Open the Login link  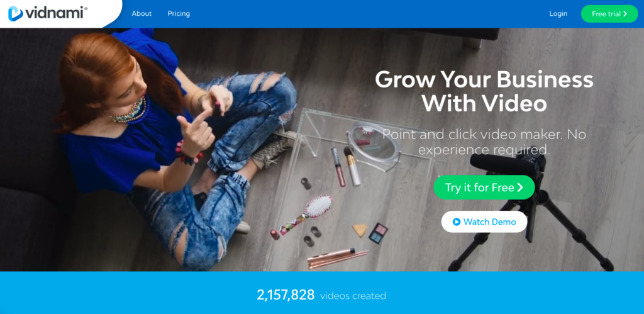coord(558,14)
